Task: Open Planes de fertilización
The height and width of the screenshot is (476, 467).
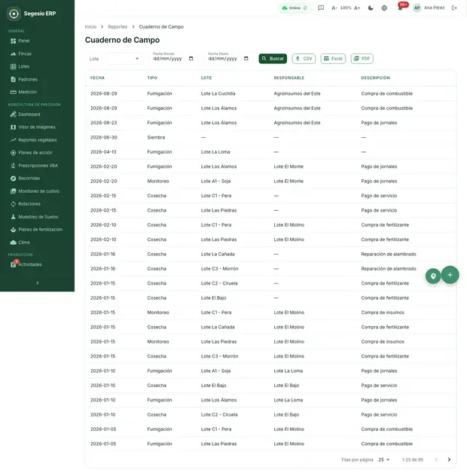Action: pyautogui.click(x=37, y=230)
